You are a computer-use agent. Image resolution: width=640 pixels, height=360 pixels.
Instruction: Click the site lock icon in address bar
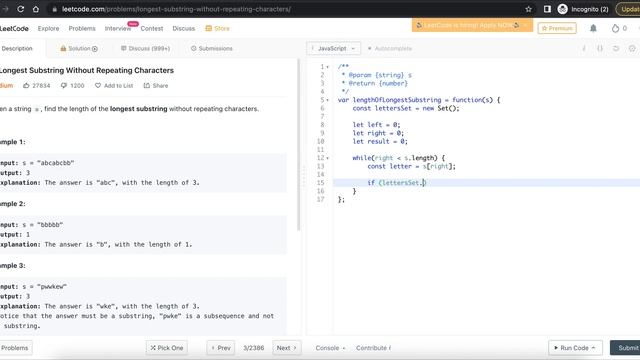54,9
